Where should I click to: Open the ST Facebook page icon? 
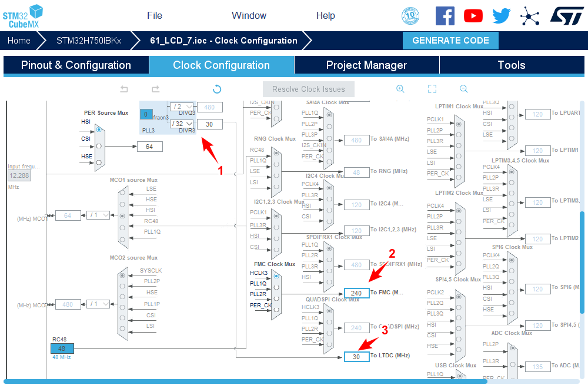click(x=445, y=16)
